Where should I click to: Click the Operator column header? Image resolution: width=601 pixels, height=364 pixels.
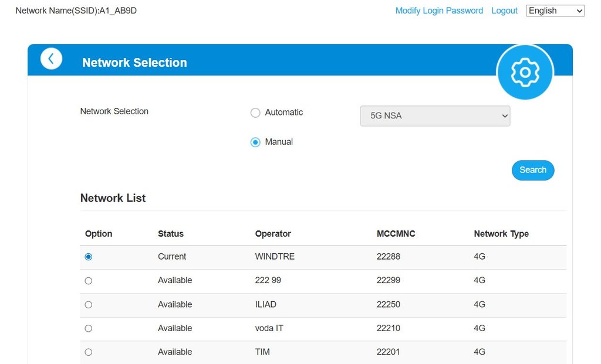pos(273,234)
